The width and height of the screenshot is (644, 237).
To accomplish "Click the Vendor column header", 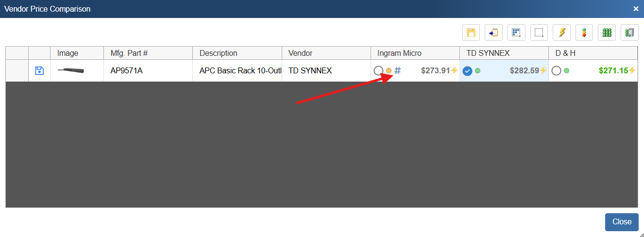I will click(301, 53).
